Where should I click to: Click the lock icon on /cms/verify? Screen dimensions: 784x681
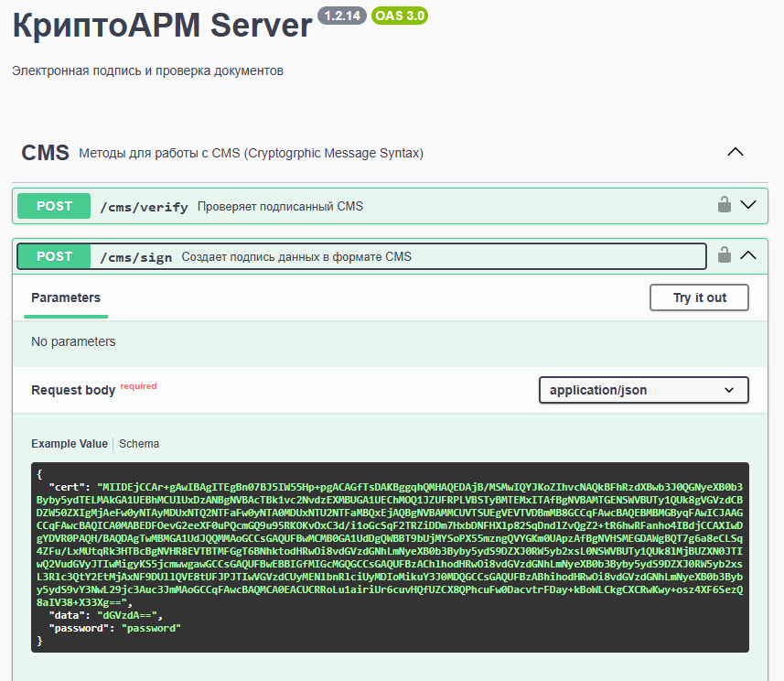725,205
